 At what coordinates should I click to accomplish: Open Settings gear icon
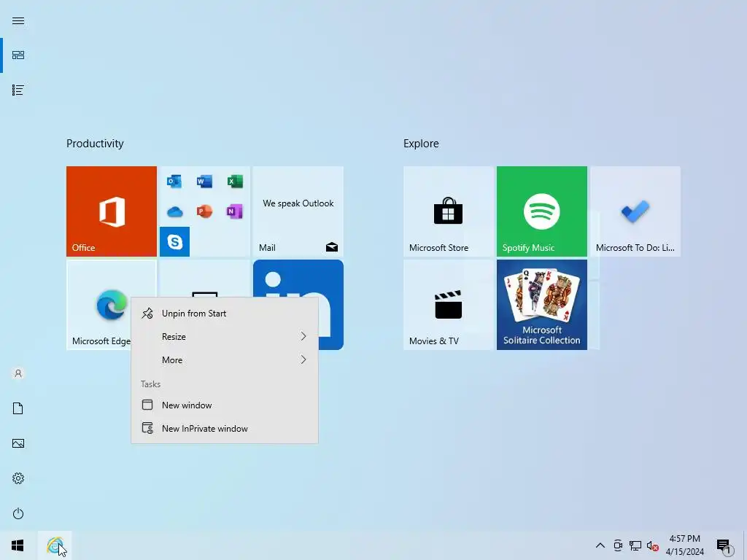click(x=18, y=478)
